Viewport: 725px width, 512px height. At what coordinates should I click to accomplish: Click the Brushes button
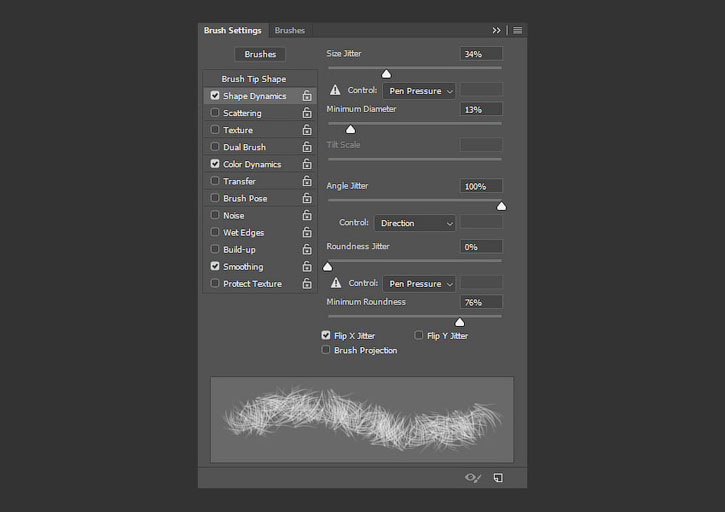coord(260,54)
